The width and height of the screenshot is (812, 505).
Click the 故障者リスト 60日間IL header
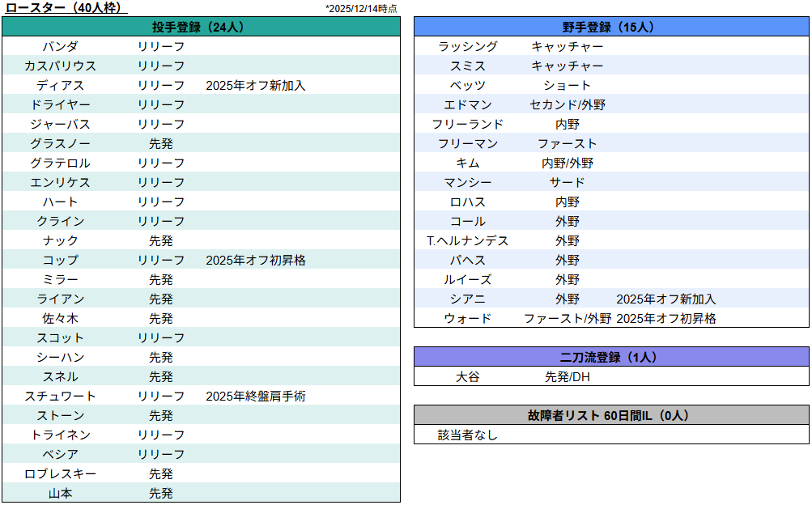point(610,415)
